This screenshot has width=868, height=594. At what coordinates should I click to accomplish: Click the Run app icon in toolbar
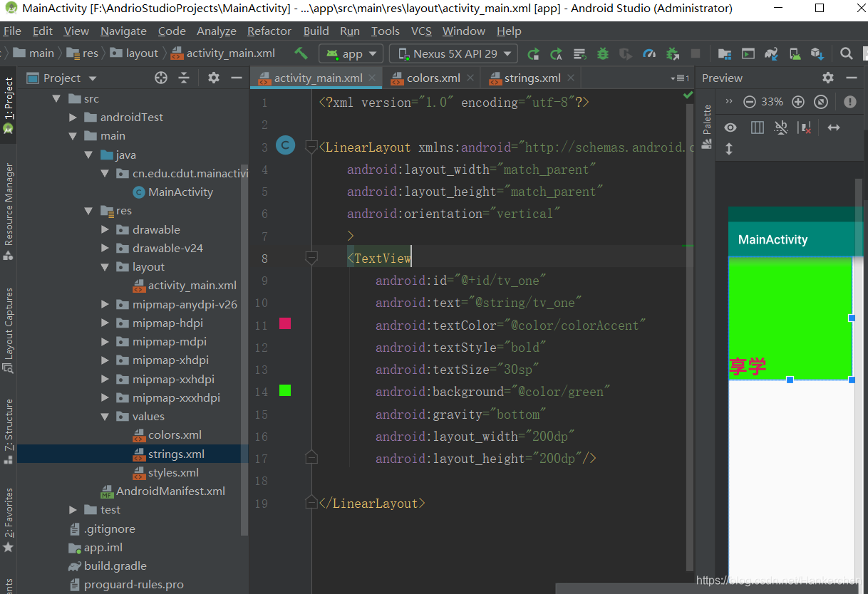click(x=533, y=53)
